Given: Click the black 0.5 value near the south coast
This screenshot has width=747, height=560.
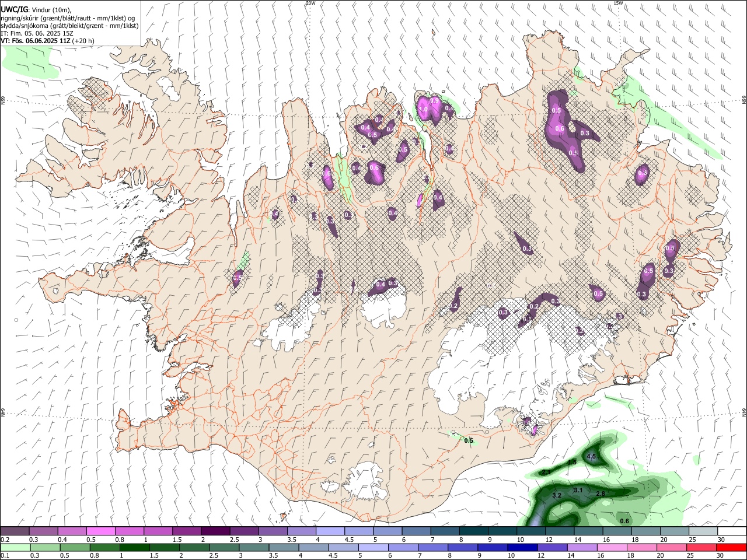Looking at the screenshot, I should (469, 440).
